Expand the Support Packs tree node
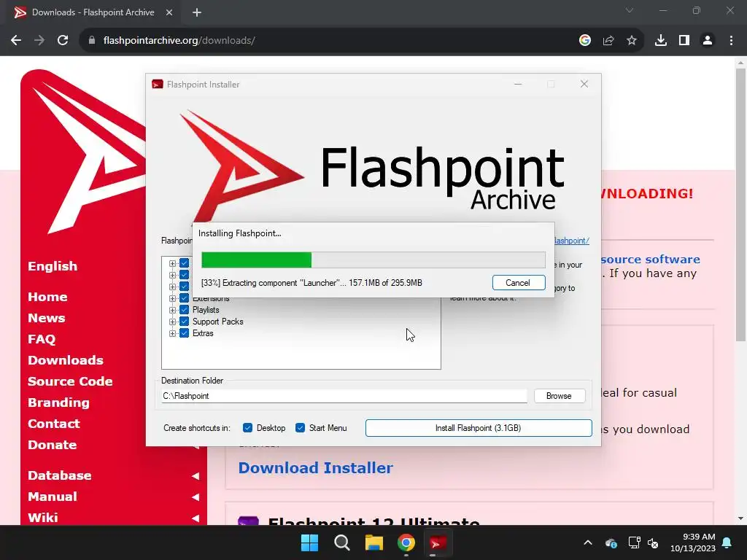The width and height of the screenshot is (747, 560). click(172, 322)
